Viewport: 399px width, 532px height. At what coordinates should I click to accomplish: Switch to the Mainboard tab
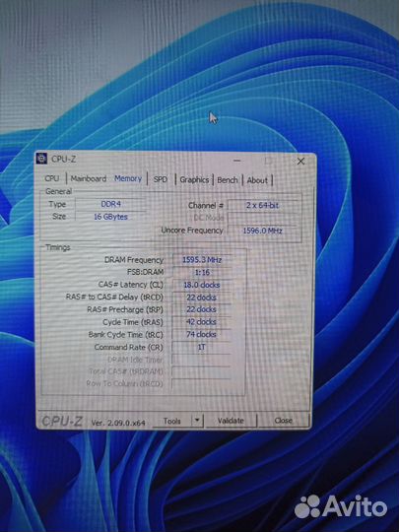pyautogui.click(x=89, y=178)
